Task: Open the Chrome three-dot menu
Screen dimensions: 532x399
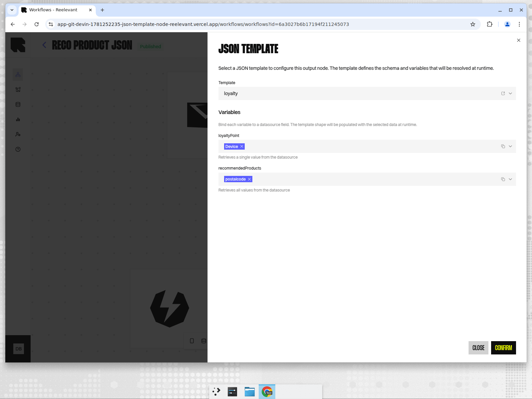Action: (519, 24)
